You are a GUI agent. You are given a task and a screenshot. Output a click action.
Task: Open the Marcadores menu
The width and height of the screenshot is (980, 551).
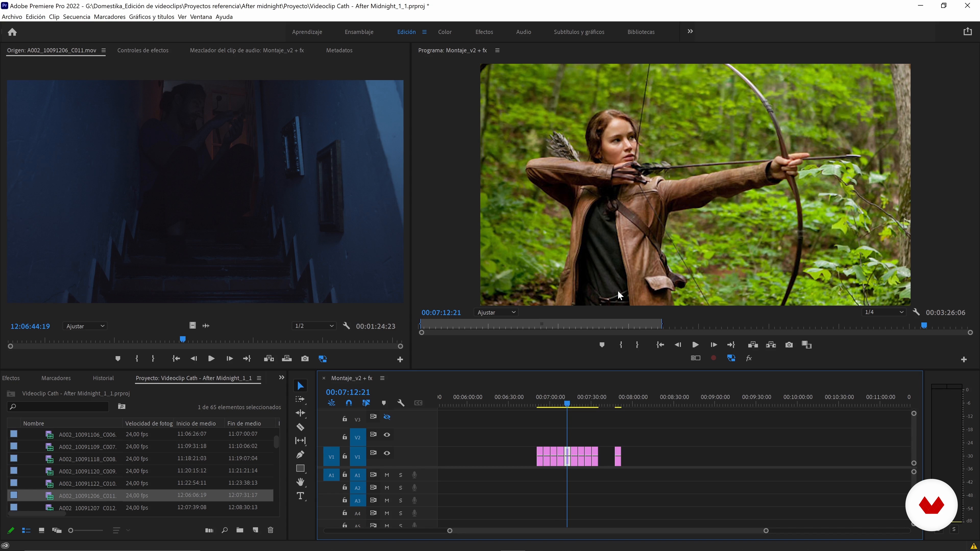tap(109, 17)
